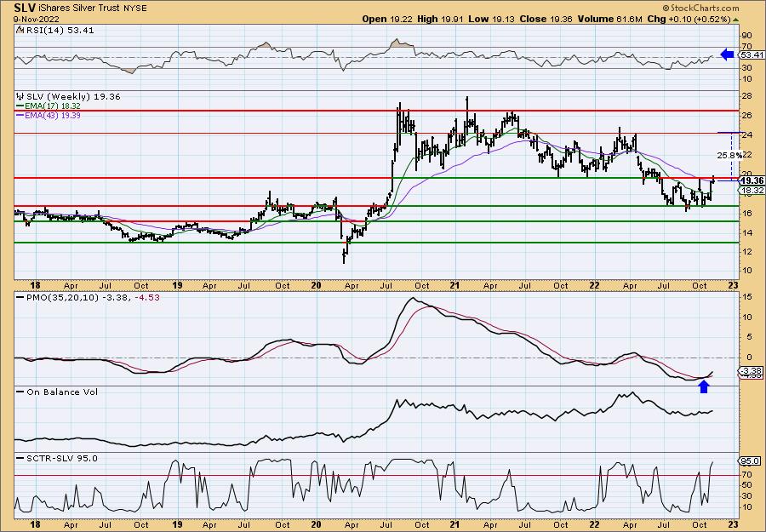Click the 15 level on the PMO axis
766x532 pixels.
pyautogui.click(x=746, y=296)
